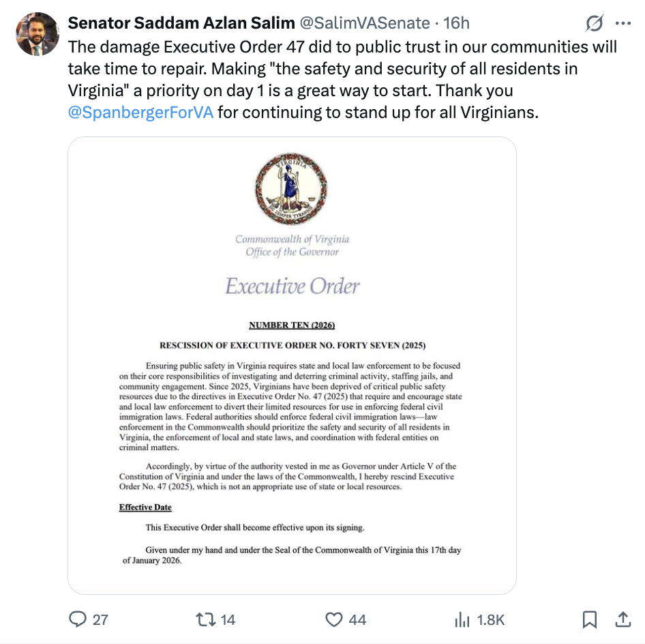Image resolution: width=645 pixels, height=644 pixels.
Task: Click the Grok explain icon
Action: 595,24
